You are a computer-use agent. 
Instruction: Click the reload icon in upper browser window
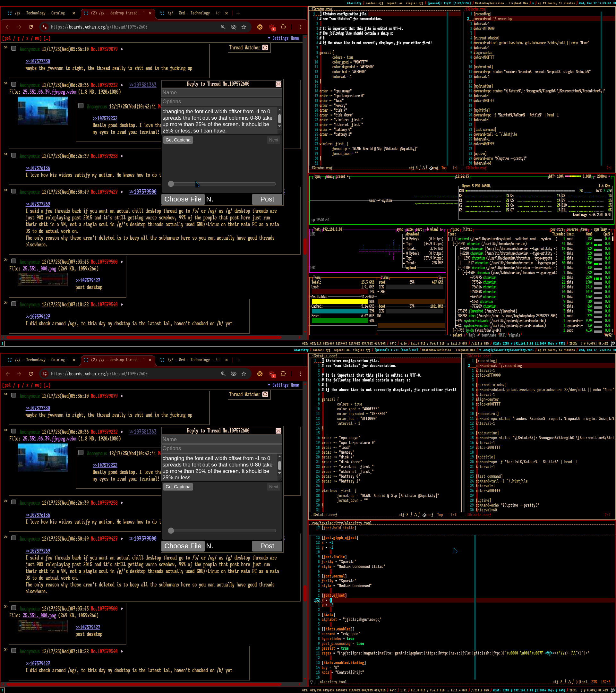31,27
